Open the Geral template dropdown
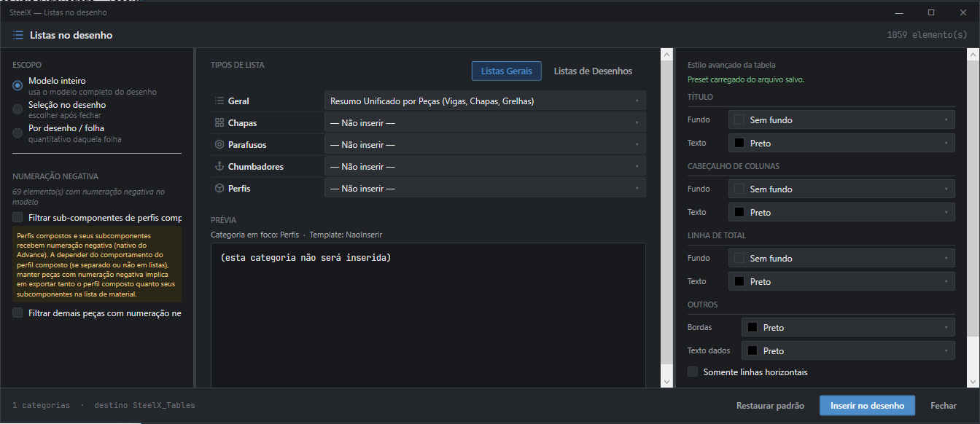The width and height of the screenshot is (980, 424). (485, 101)
